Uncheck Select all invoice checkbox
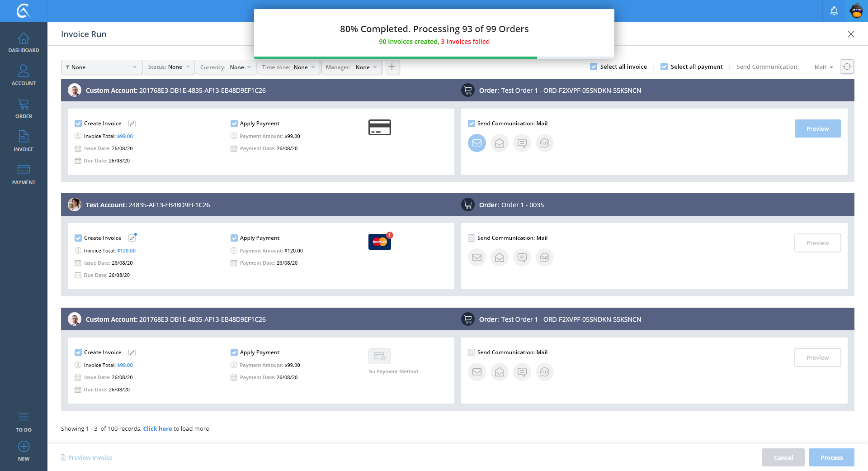Screen dimensions: 868x471 coord(594,67)
